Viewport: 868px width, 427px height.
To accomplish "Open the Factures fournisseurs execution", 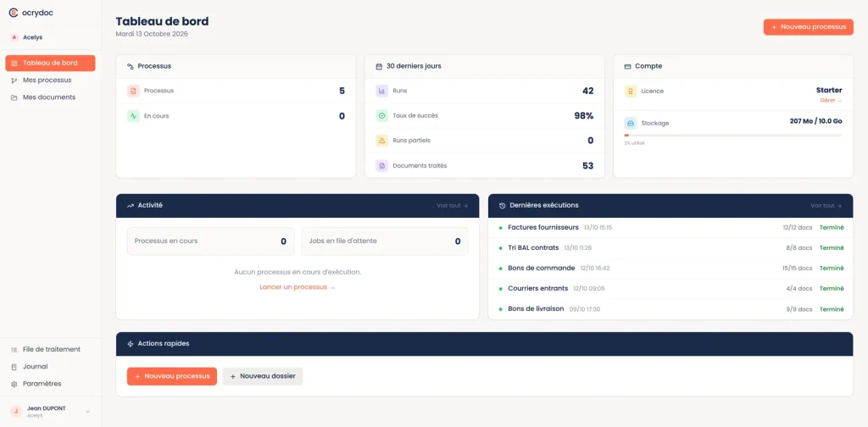I will 670,228.
